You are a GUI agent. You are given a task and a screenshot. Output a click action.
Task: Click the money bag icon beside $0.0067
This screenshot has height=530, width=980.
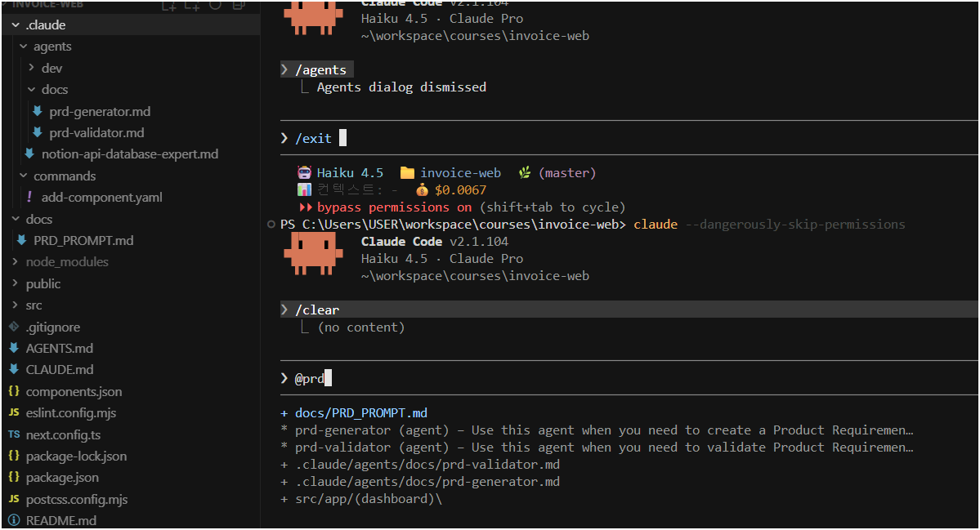[423, 189]
